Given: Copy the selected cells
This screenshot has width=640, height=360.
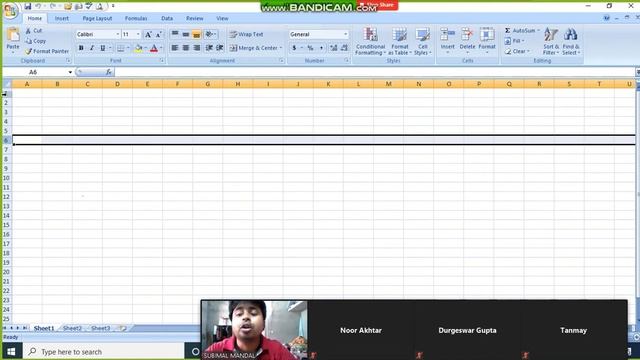Looking at the screenshot, I should click(x=36, y=41).
